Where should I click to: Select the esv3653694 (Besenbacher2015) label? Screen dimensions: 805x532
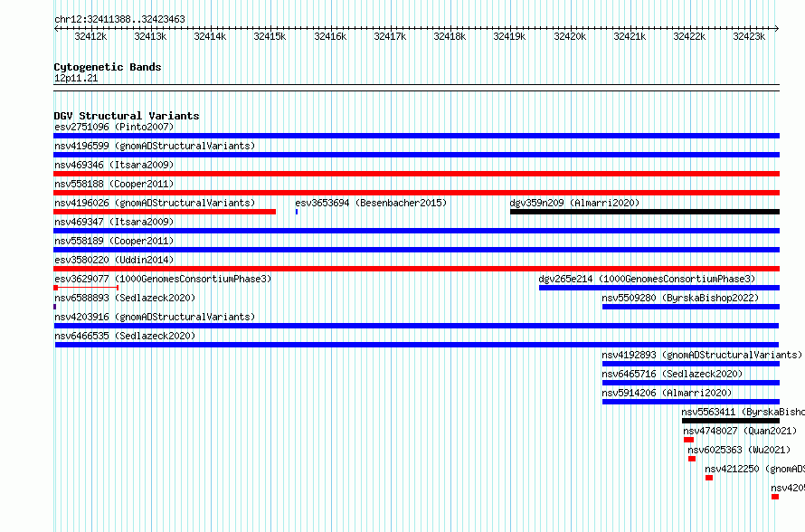pyautogui.click(x=371, y=203)
